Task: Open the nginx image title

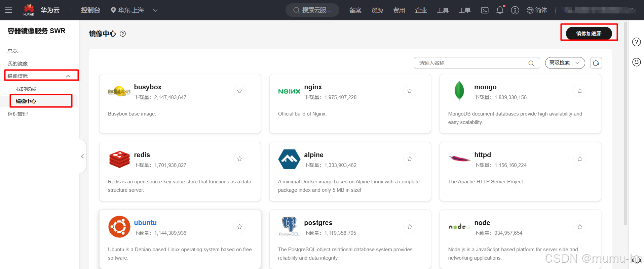Action: (313, 87)
